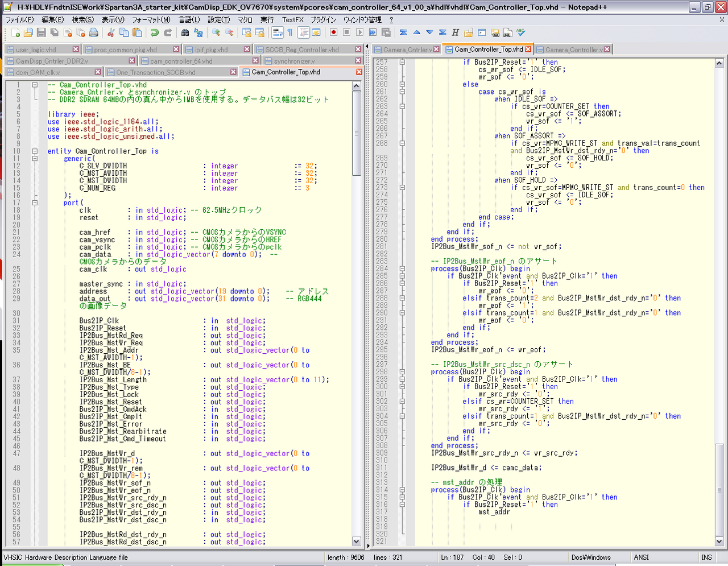
Task: Open the ウィンドウ管理 menu
Action: (362, 19)
